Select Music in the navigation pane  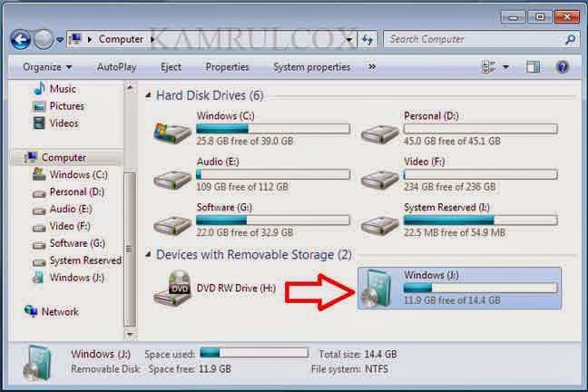[x=63, y=89]
